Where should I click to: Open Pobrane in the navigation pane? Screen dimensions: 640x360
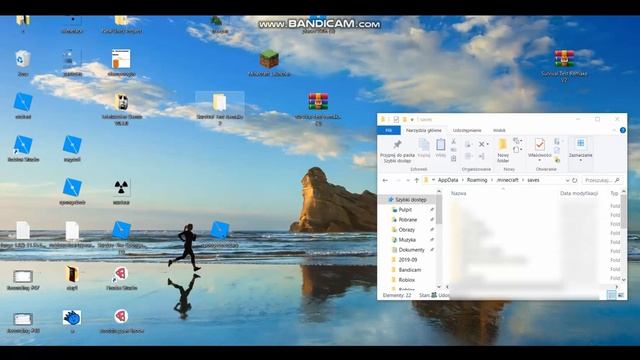(408, 220)
